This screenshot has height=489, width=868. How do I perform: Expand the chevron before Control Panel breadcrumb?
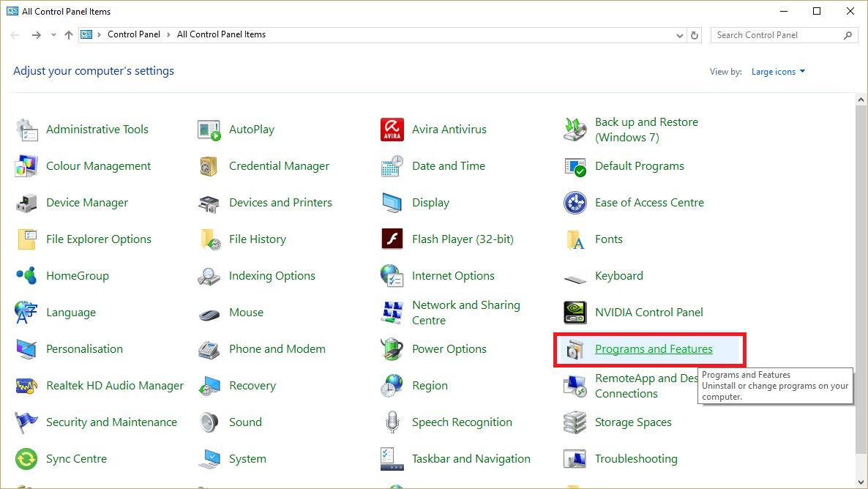(x=99, y=35)
